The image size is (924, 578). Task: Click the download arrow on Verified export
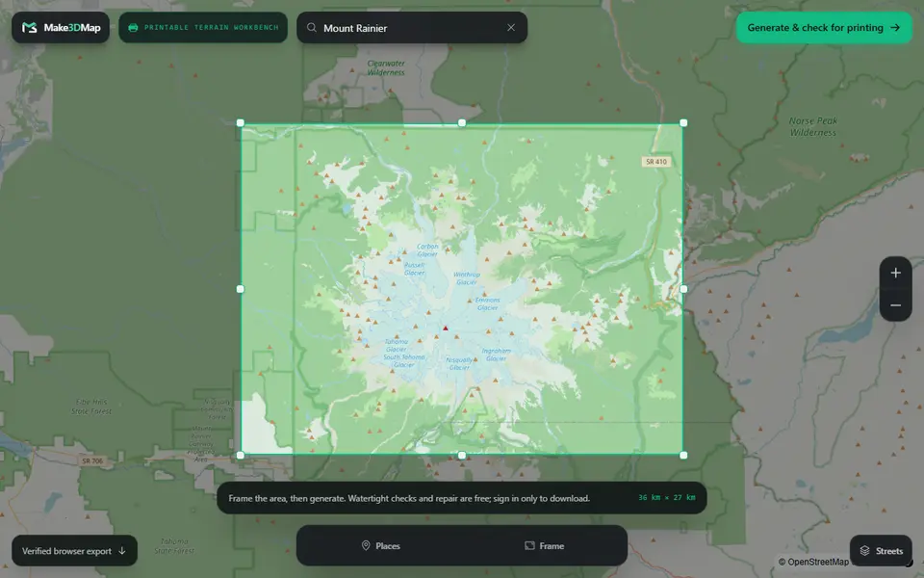coord(122,551)
